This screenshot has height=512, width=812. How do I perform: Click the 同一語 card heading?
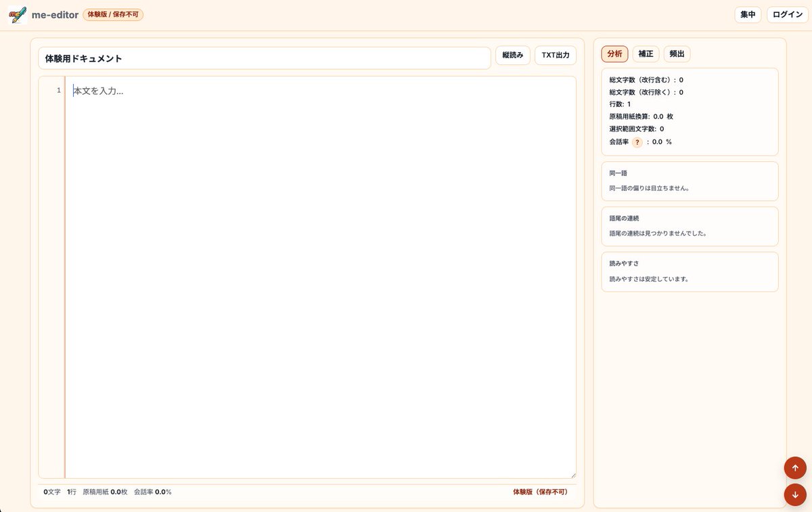pos(618,173)
